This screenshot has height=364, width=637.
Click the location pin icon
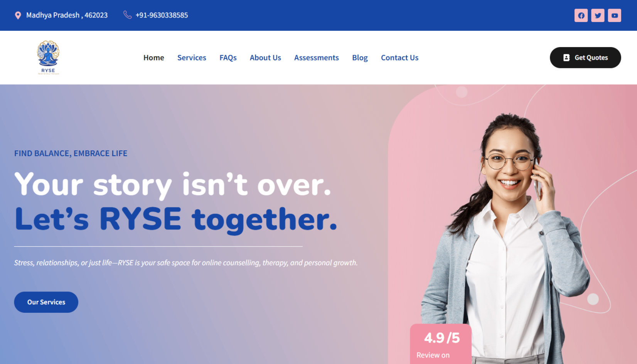[x=18, y=15]
